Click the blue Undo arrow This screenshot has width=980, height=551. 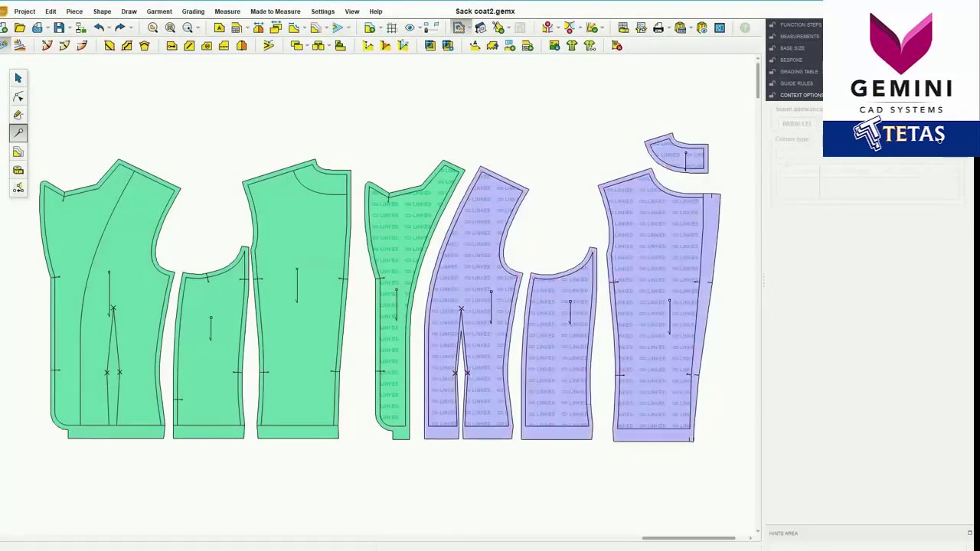click(99, 28)
